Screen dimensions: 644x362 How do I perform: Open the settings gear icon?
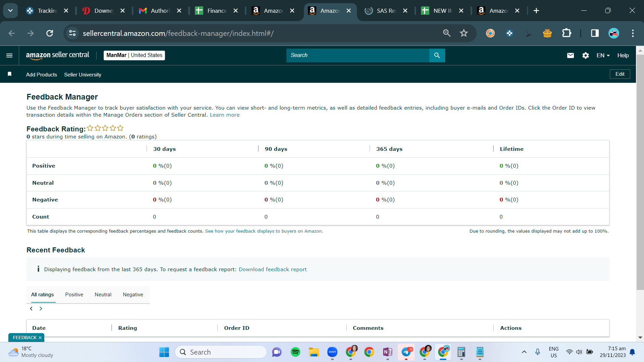coord(585,55)
